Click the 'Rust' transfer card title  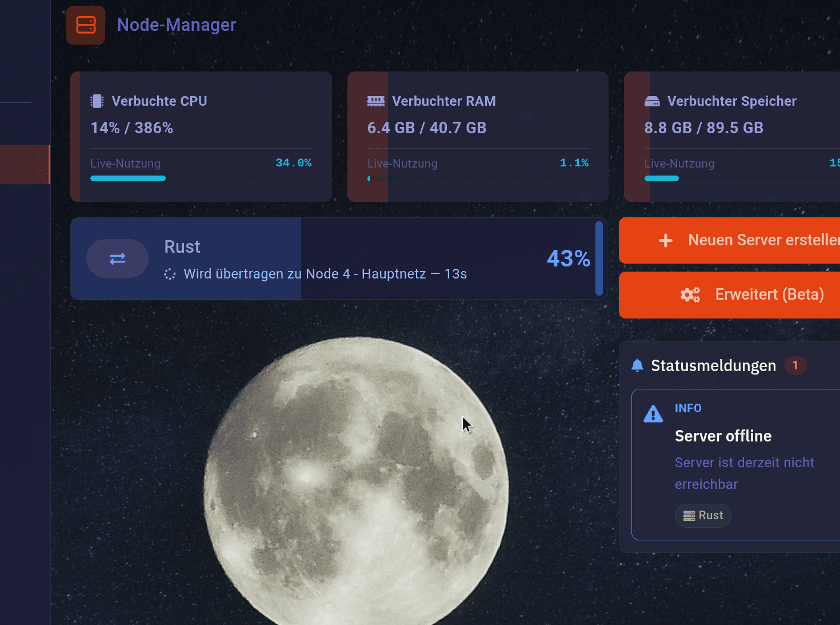pos(182,246)
